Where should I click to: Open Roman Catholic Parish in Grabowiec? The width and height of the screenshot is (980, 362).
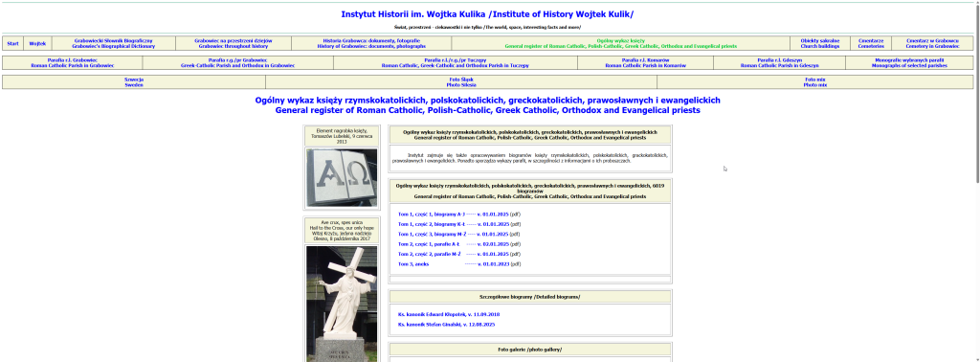[x=73, y=62]
